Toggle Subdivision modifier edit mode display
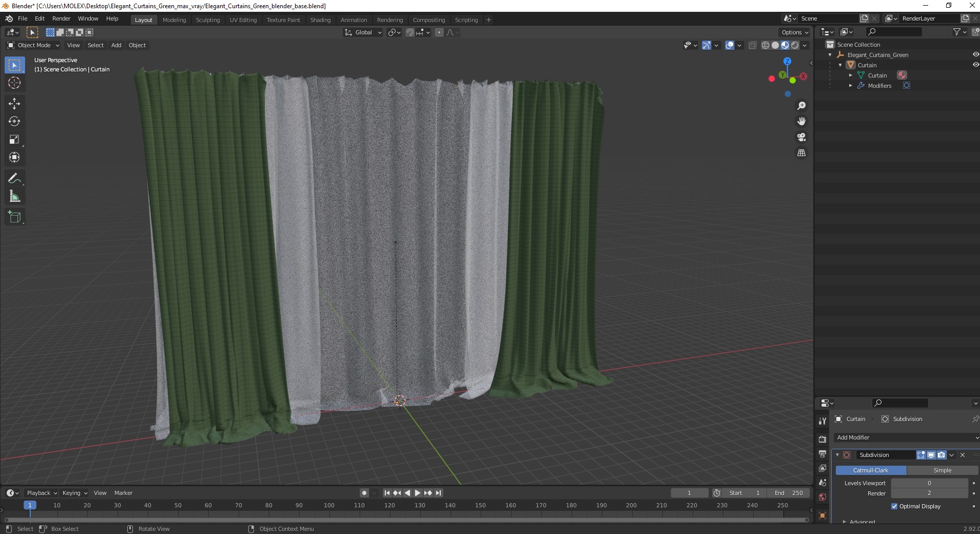The width and height of the screenshot is (980, 534). [x=921, y=455]
